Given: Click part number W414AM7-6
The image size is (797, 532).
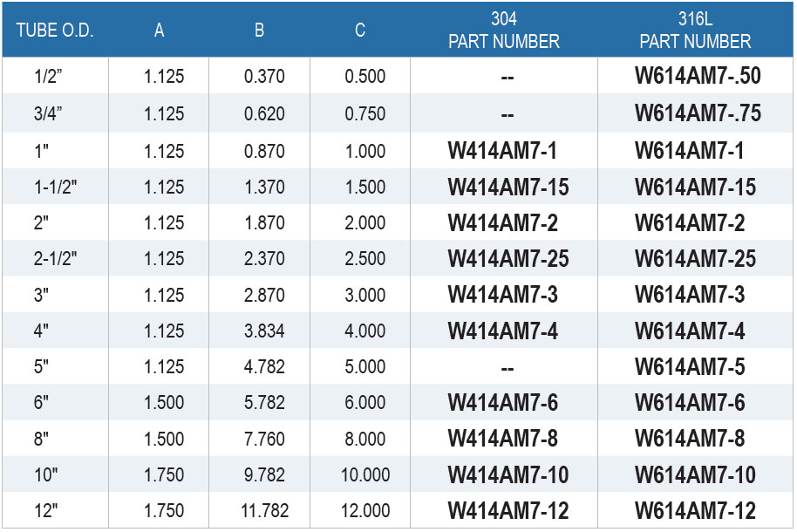Looking at the screenshot, I should pos(502,402).
